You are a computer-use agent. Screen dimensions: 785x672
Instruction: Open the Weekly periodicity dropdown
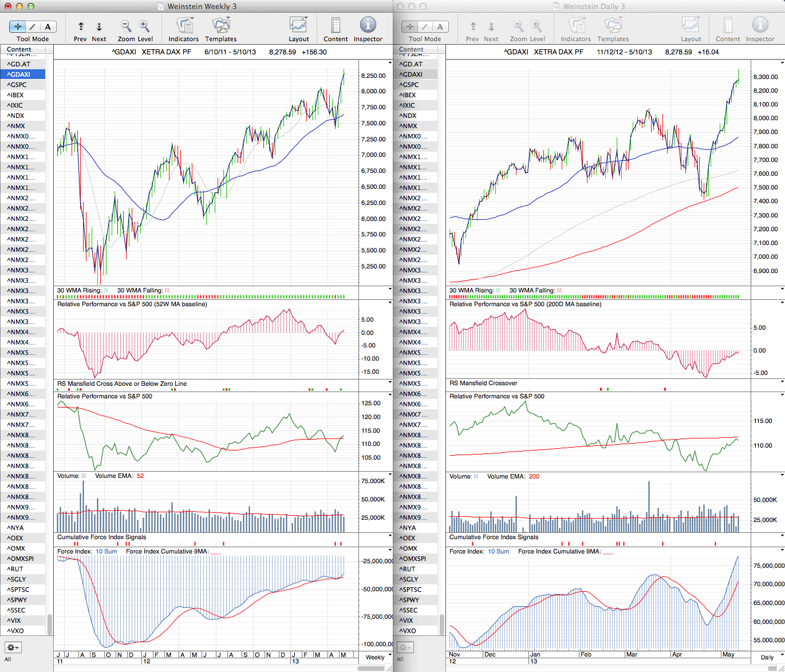pos(378,657)
